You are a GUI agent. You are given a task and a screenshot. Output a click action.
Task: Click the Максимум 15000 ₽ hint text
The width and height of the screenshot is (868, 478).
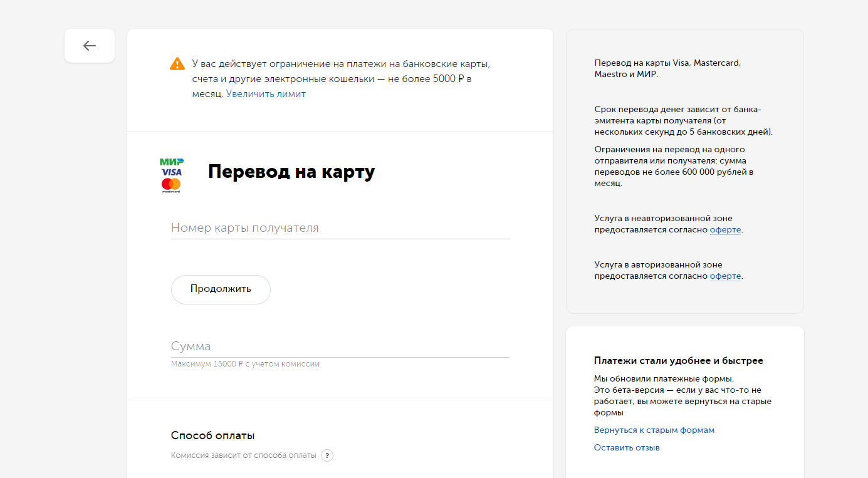point(245,363)
